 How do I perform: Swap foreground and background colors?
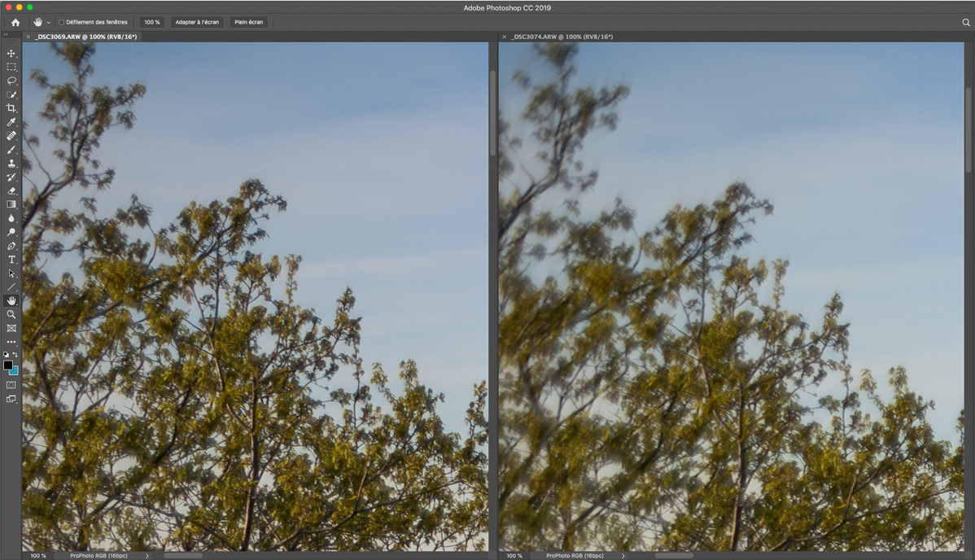[15, 355]
